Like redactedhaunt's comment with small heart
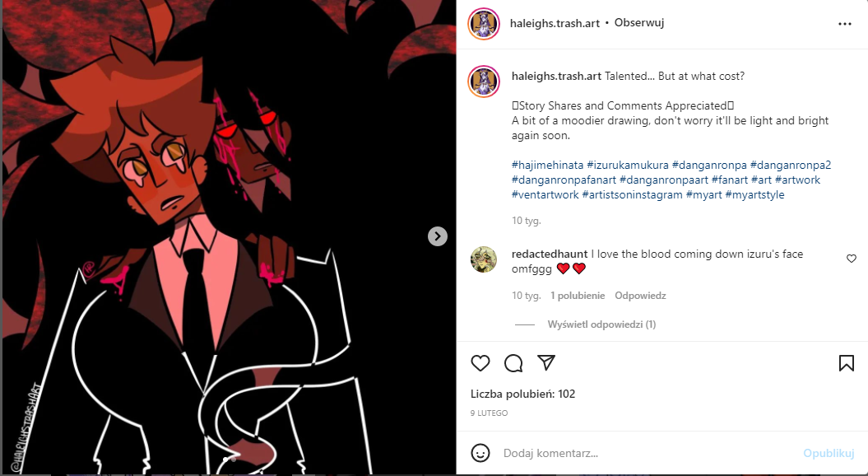The width and height of the screenshot is (868, 476). [x=852, y=259]
